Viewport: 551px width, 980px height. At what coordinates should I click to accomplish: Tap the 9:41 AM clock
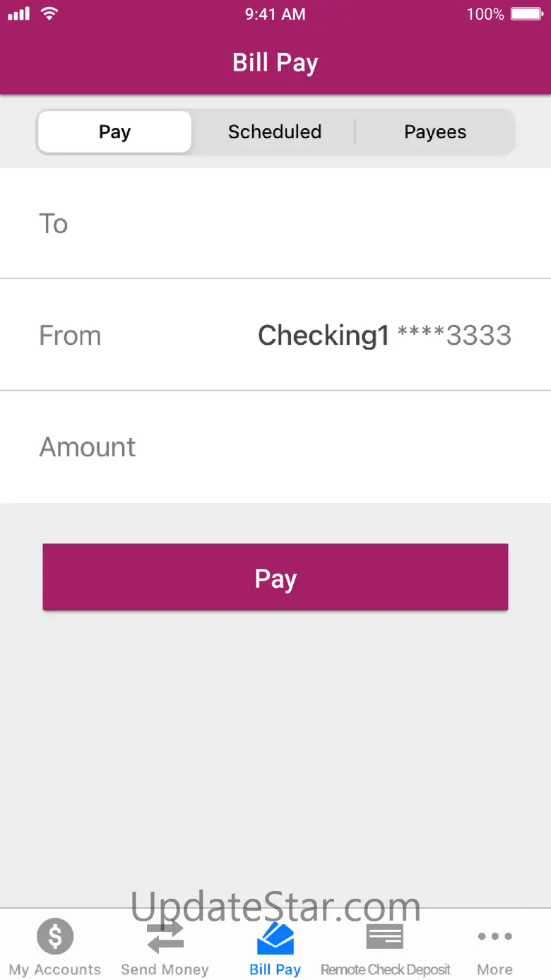(275, 13)
